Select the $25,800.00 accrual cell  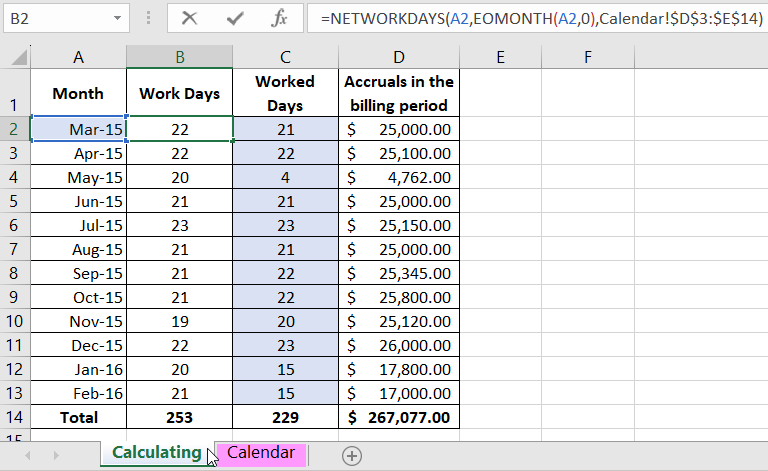point(399,297)
